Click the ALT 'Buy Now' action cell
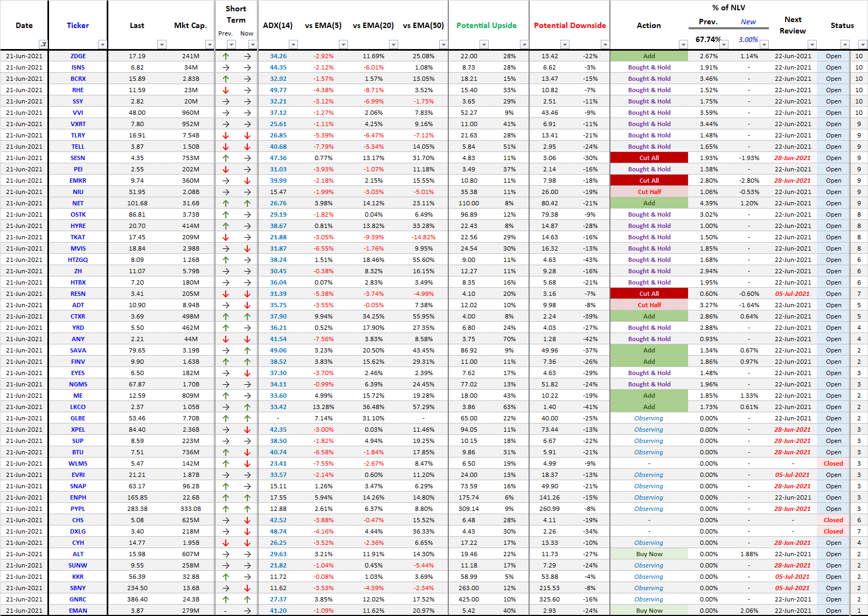Viewport: 868px width, 616px height. pyautogui.click(x=649, y=554)
